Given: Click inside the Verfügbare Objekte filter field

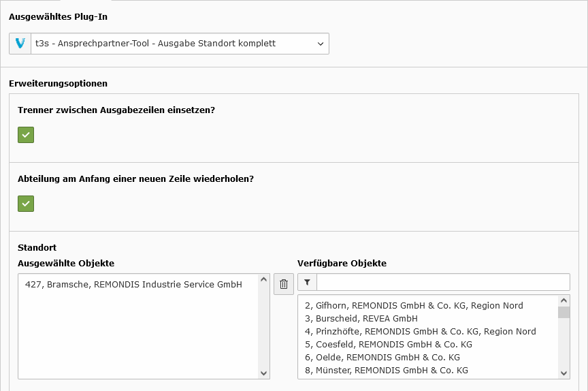Looking at the screenshot, I should point(443,282).
